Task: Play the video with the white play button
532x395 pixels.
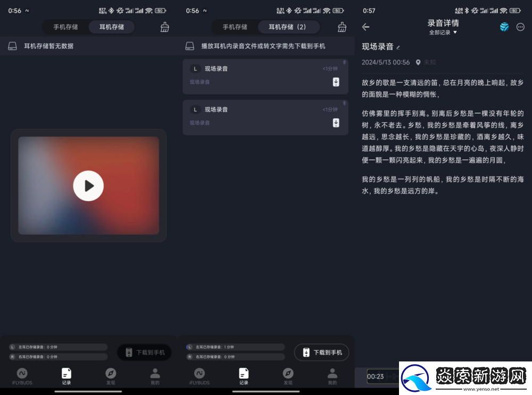Action: tap(88, 186)
